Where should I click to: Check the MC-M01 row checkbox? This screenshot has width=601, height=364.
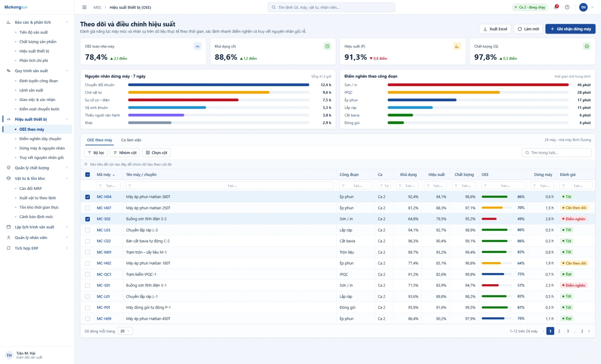(x=88, y=252)
